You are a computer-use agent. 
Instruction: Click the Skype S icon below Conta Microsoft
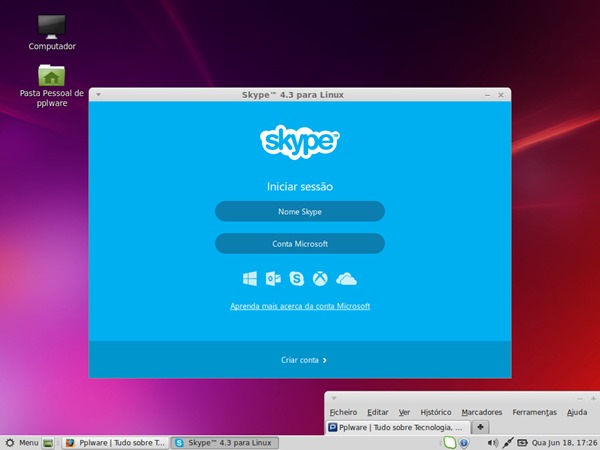coord(297,279)
